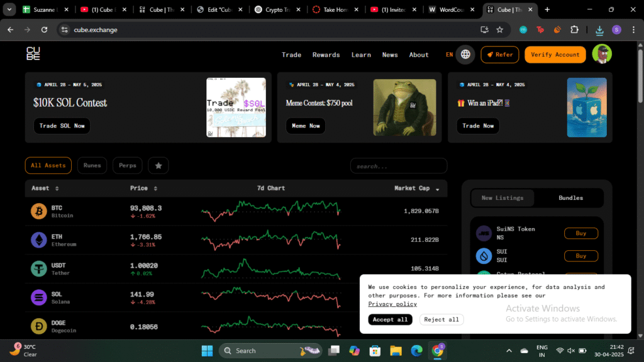Viewport: 644px width, 362px height.
Task: Open Task View on the taskbar
Action: pyautogui.click(x=334, y=351)
